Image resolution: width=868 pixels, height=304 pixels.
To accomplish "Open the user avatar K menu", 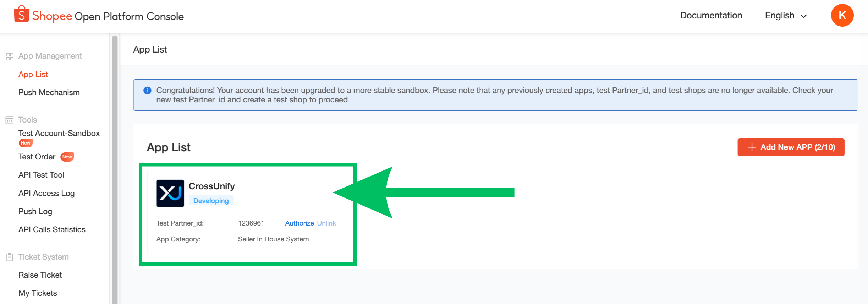I will (842, 15).
